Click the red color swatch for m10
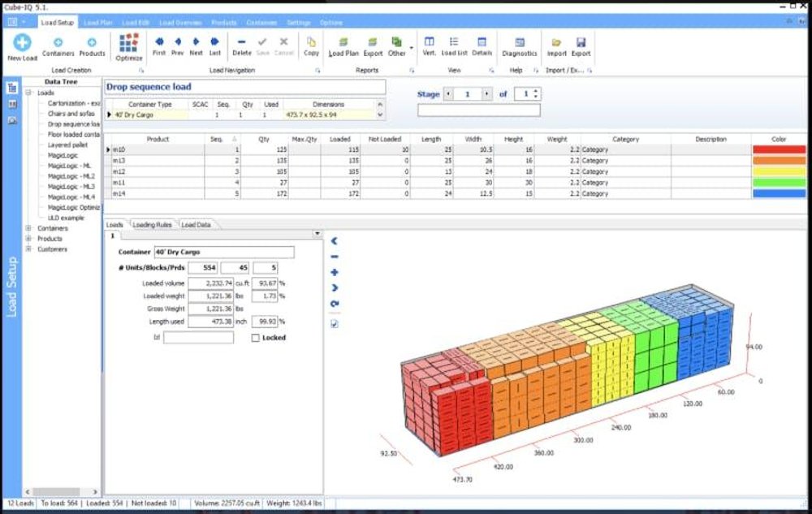This screenshot has width=812, height=514. tap(779, 149)
